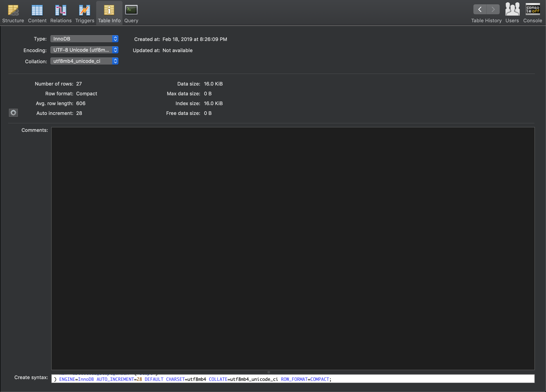Select the Table Info view
This screenshot has height=392, width=546.
click(109, 12)
